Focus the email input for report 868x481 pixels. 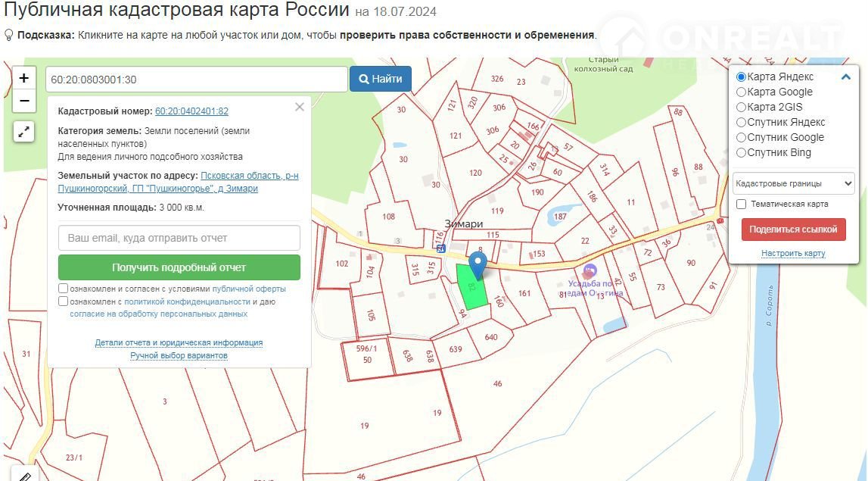[179, 238]
